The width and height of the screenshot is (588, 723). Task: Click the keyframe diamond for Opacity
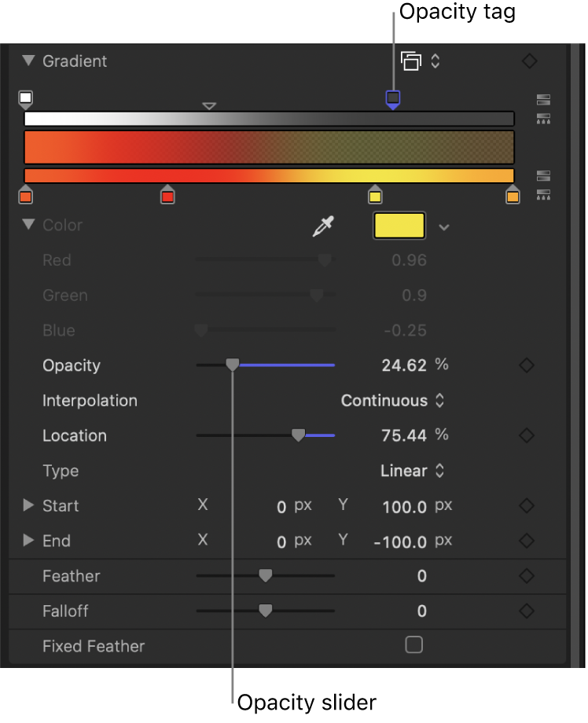click(x=527, y=365)
